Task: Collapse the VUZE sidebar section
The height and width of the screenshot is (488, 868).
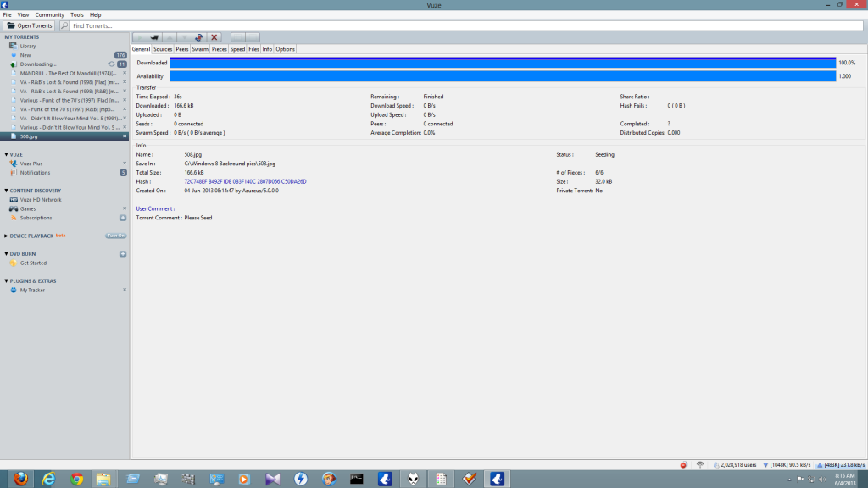Action: pos(6,154)
